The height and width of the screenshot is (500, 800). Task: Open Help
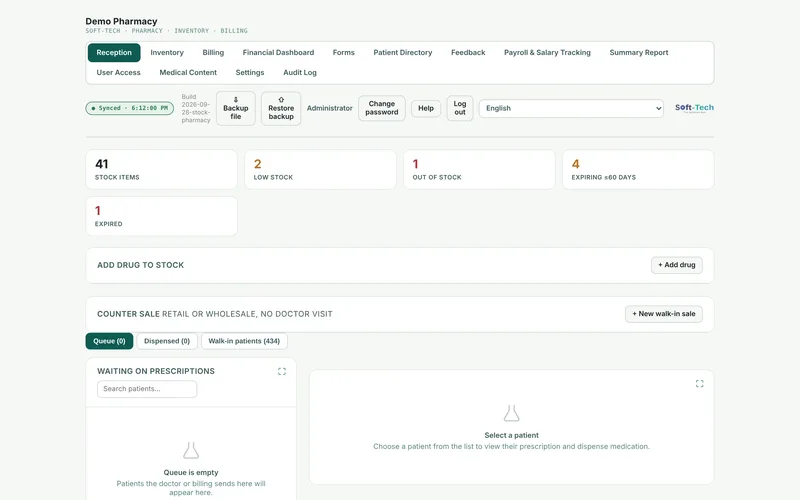pyautogui.click(x=426, y=108)
